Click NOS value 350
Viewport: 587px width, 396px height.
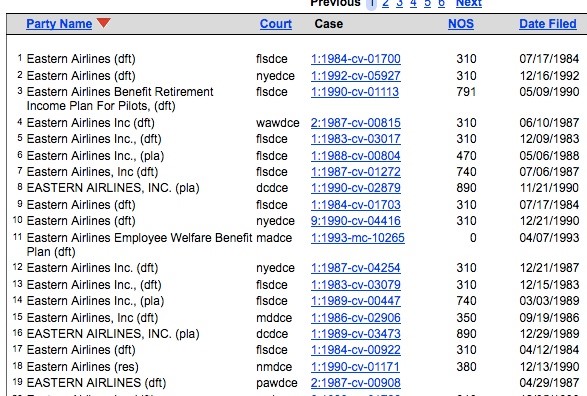coord(466,318)
